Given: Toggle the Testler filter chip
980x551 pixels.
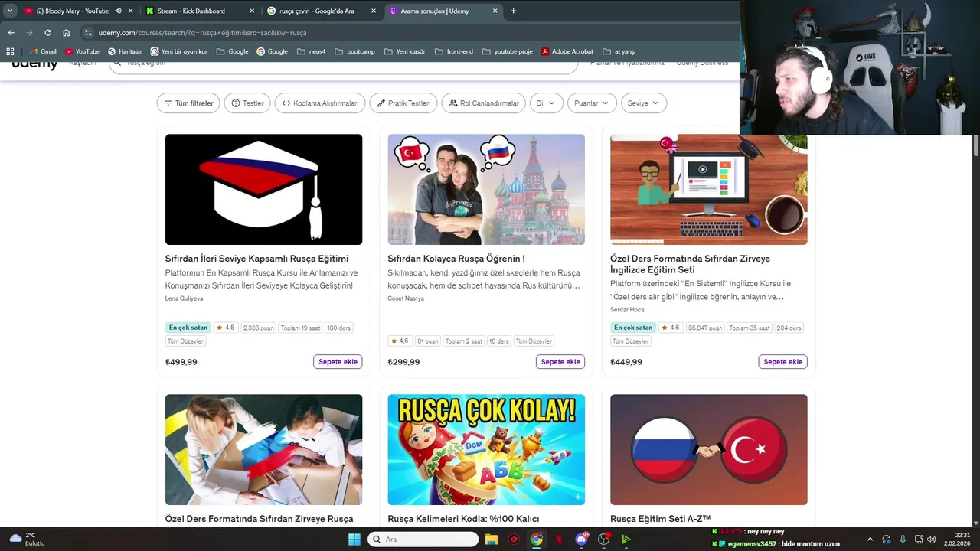Looking at the screenshot, I should click(247, 103).
